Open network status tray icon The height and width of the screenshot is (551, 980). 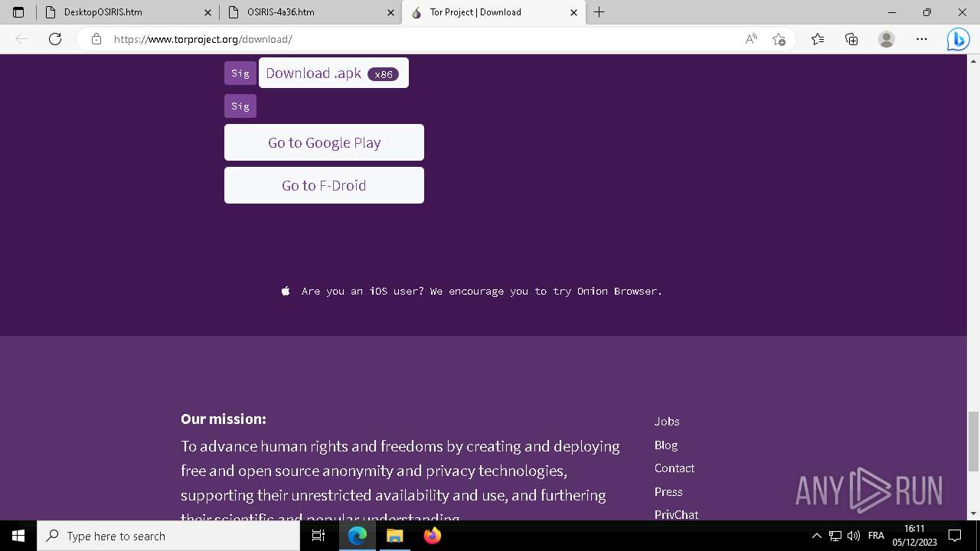(835, 536)
